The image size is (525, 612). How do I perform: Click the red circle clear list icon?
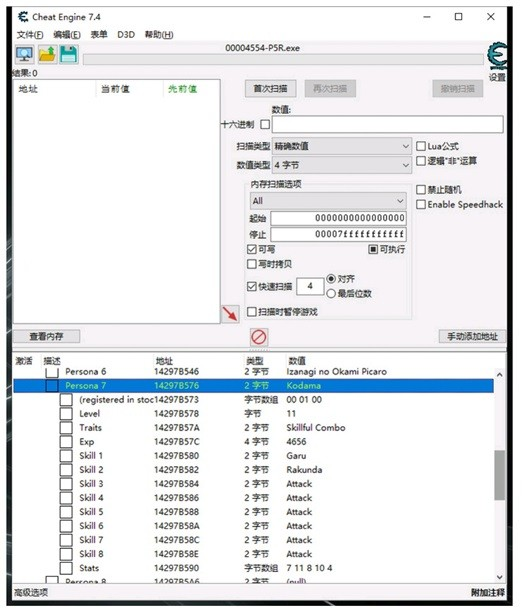(x=259, y=337)
